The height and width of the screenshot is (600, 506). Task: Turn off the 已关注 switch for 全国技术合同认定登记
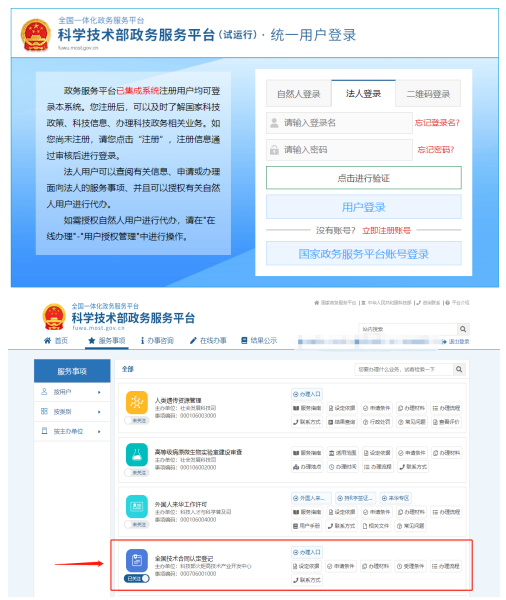pyautogui.click(x=137, y=579)
